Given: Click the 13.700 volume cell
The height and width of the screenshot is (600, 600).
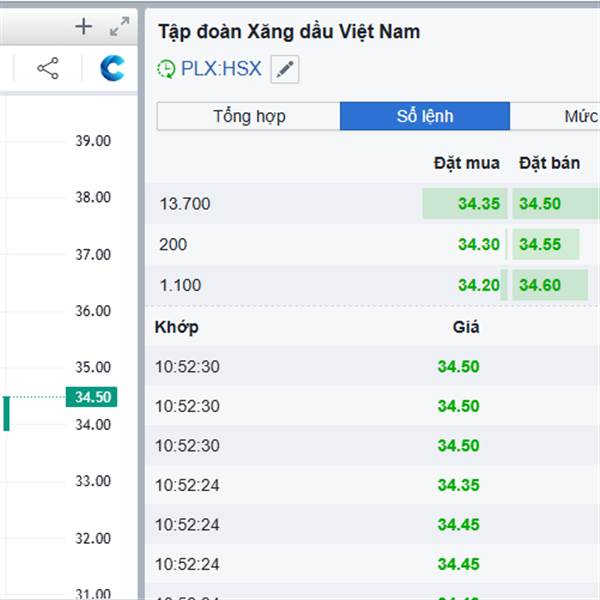Looking at the screenshot, I should click(x=185, y=204).
